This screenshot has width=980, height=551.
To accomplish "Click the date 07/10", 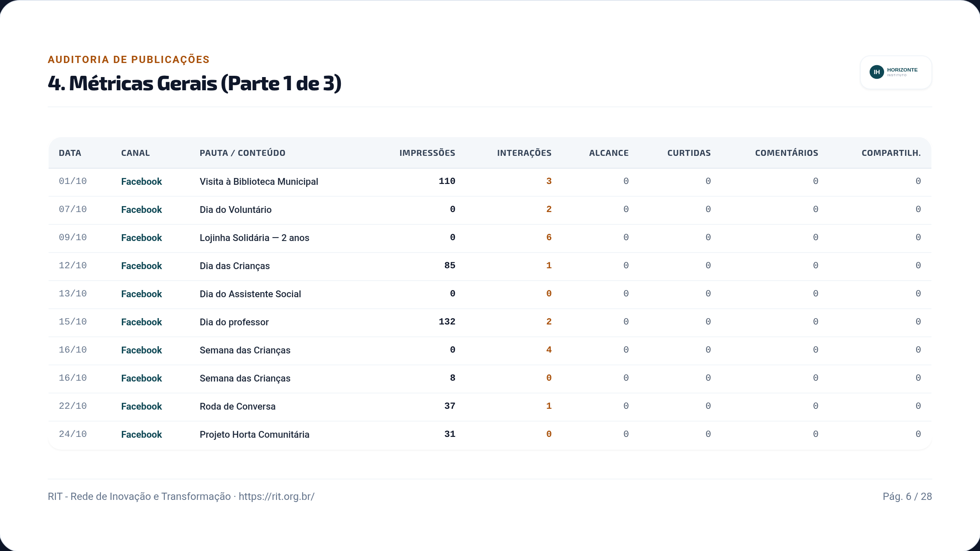I will [73, 209].
